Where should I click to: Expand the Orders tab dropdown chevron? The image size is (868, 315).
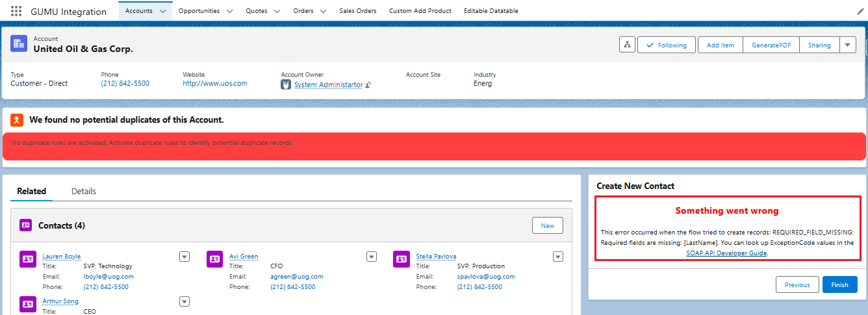click(x=324, y=11)
